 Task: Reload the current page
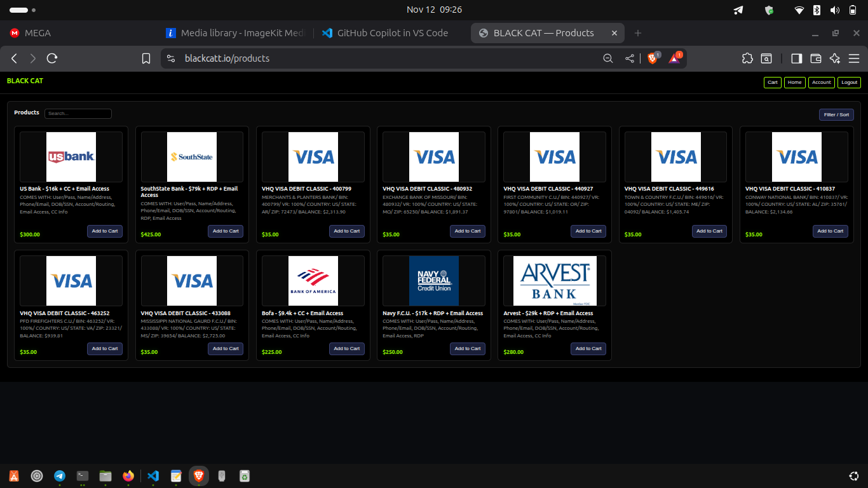point(52,58)
